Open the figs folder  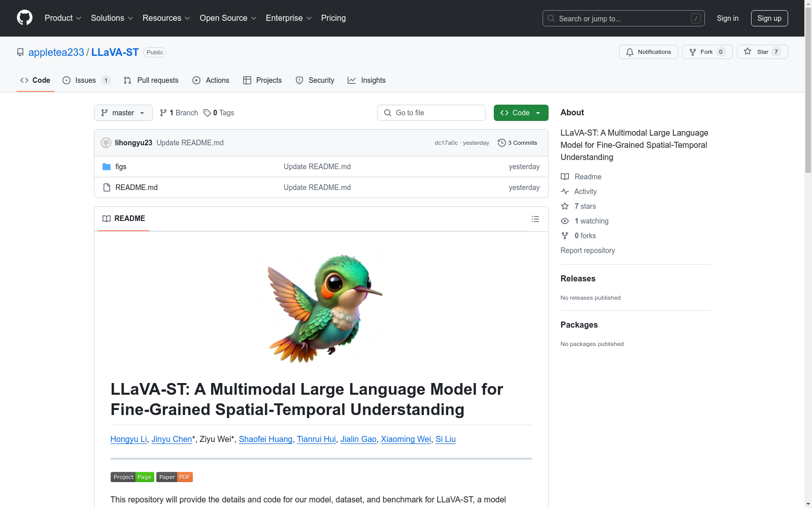click(121, 167)
